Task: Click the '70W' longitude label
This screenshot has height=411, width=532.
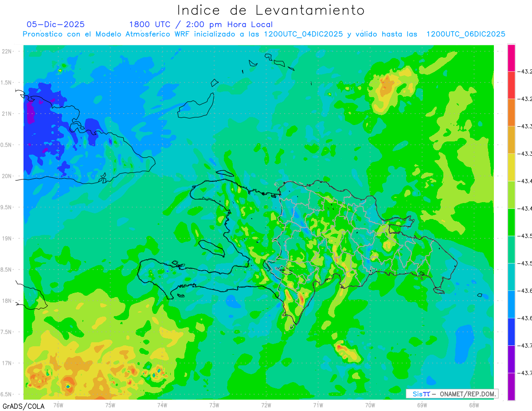Action: (x=370, y=405)
